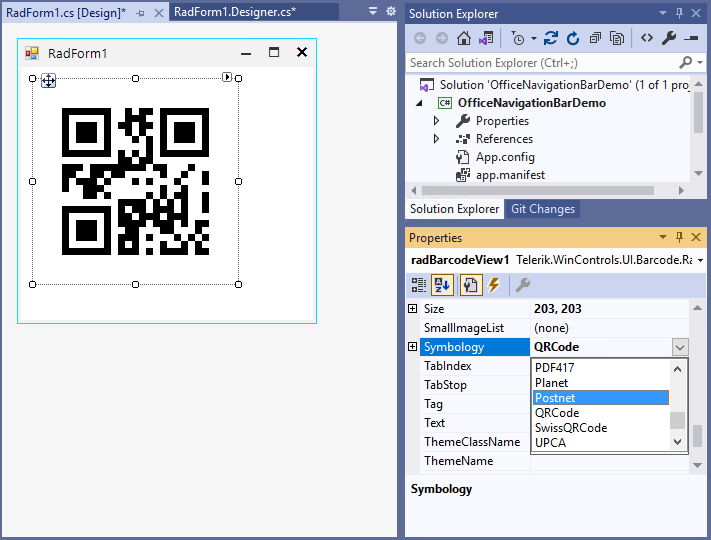Auto-hide Solution Explorer with pin icon
711x540 pixels.
[x=679, y=13]
